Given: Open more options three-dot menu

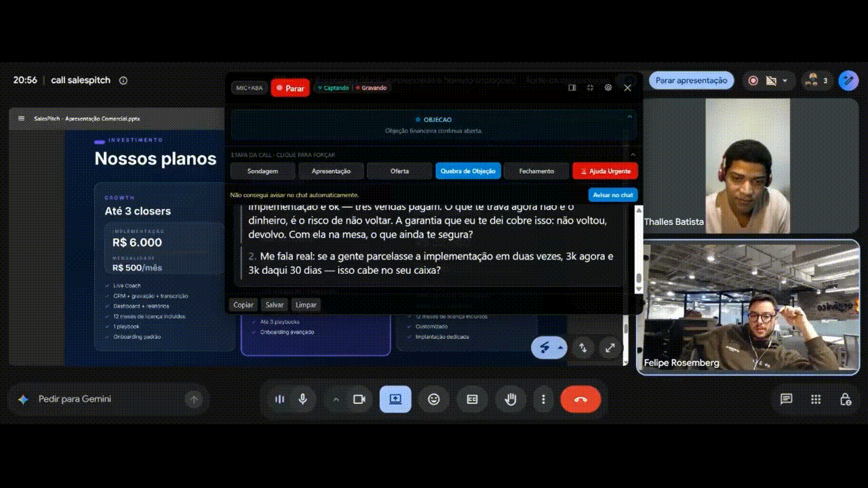Looking at the screenshot, I should [543, 399].
